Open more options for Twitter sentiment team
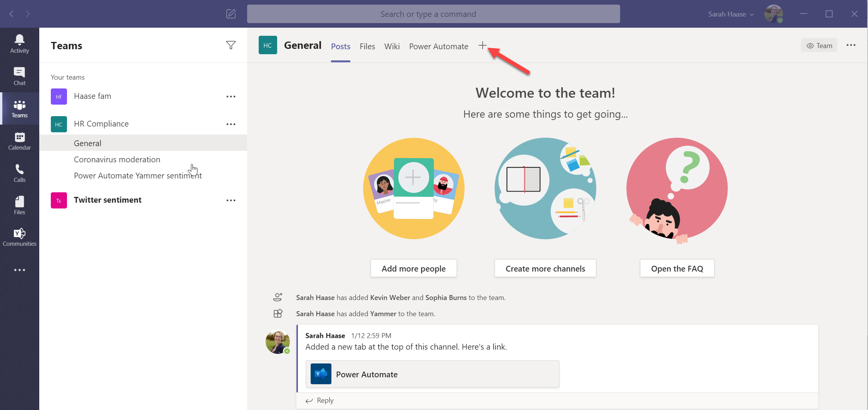This screenshot has width=868, height=410. coord(231,200)
